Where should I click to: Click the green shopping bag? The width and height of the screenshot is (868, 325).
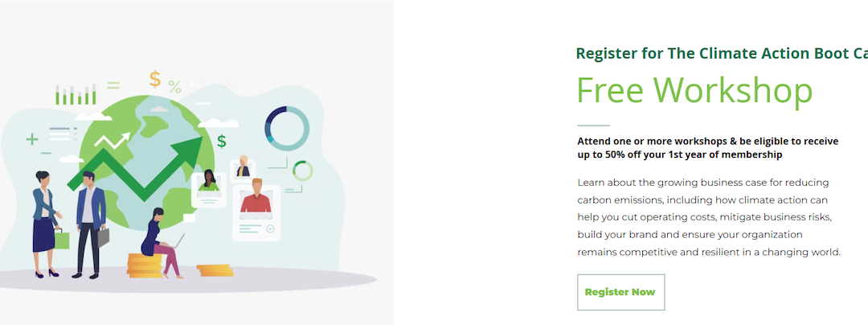(62, 238)
